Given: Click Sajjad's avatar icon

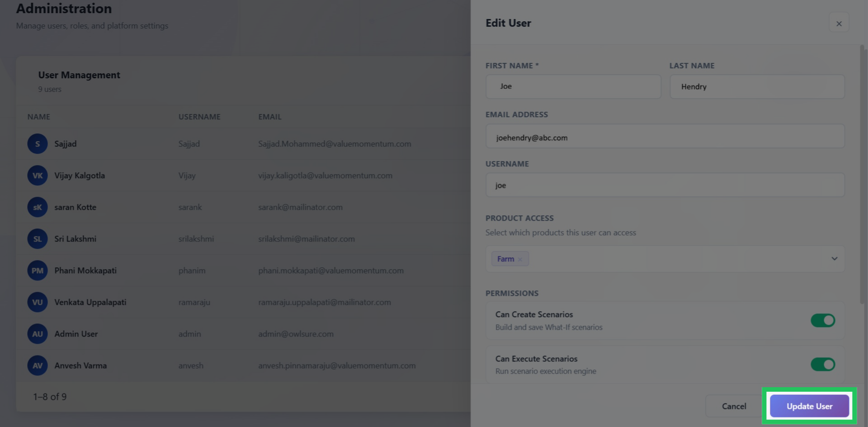Looking at the screenshot, I should (38, 144).
